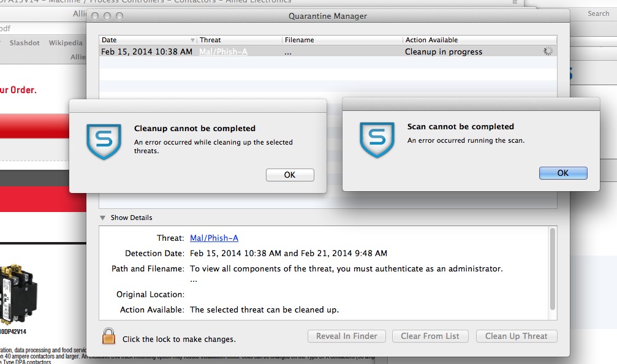Screen dimensions: 617x364
Task: Click the details pane vertical scrollbar
Action: (552, 270)
